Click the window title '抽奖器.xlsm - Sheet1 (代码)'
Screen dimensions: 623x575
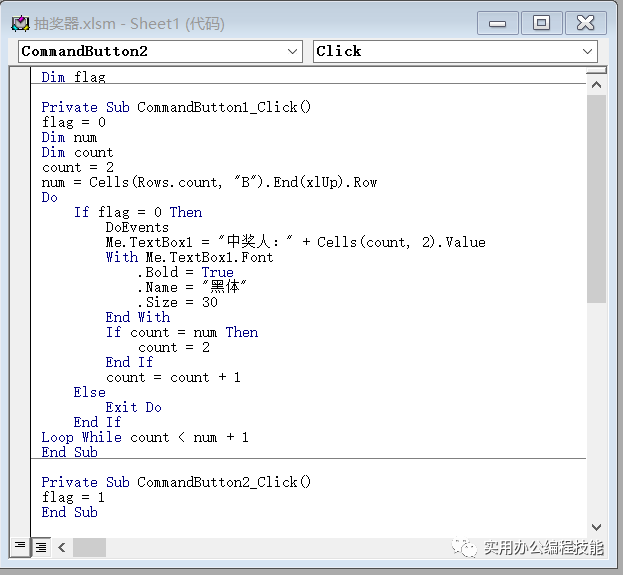click(129, 24)
